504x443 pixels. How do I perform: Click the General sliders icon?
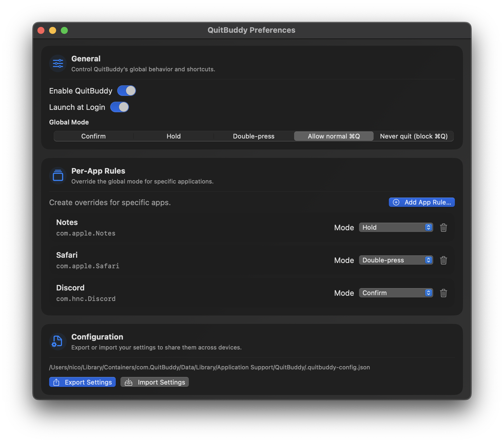(x=58, y=63)
